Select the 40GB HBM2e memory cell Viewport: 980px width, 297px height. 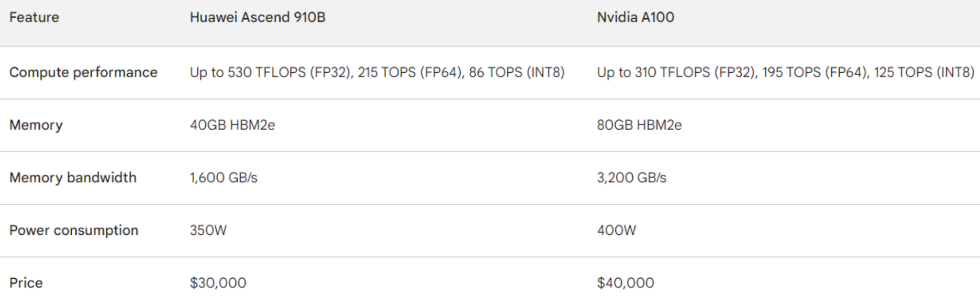[232, 125]
